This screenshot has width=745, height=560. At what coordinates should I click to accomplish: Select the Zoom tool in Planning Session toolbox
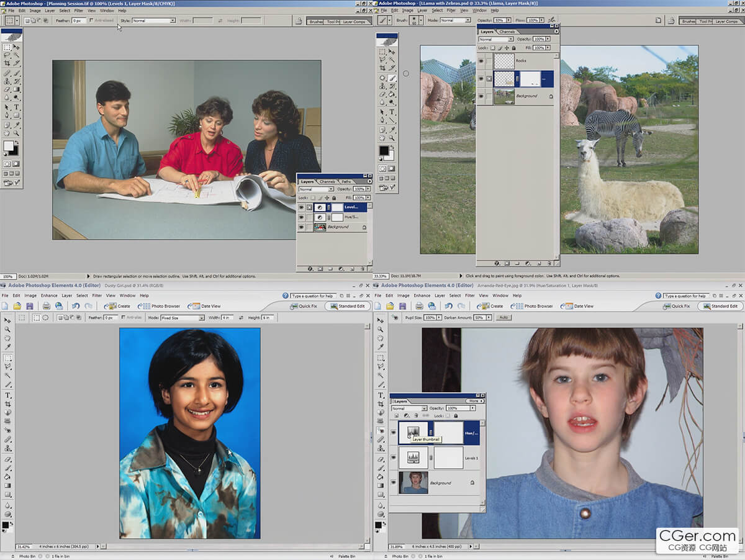click(x=17, y=133)
